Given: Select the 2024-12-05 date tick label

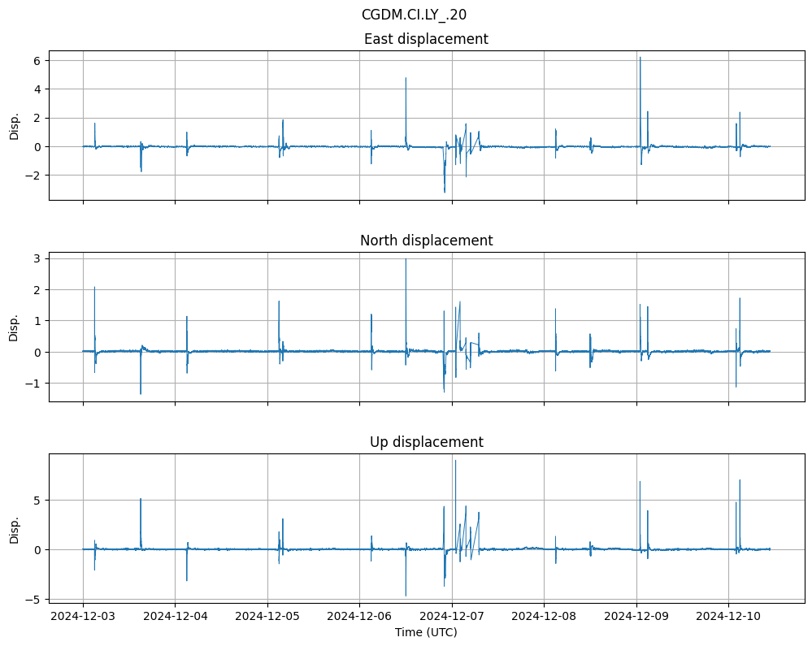Looking at the screenshot, I should 267,616.
